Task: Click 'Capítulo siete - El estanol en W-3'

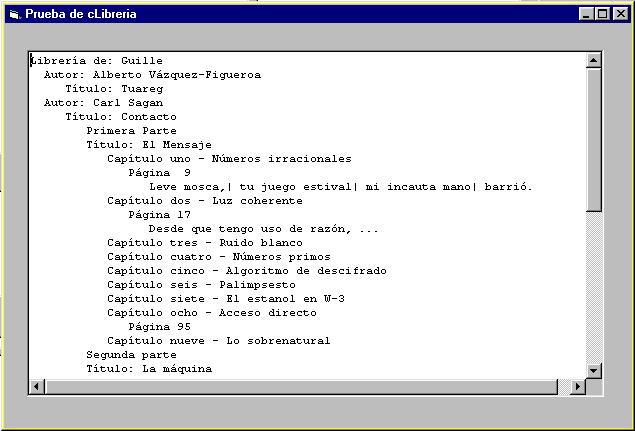Action: coord(226,299)
